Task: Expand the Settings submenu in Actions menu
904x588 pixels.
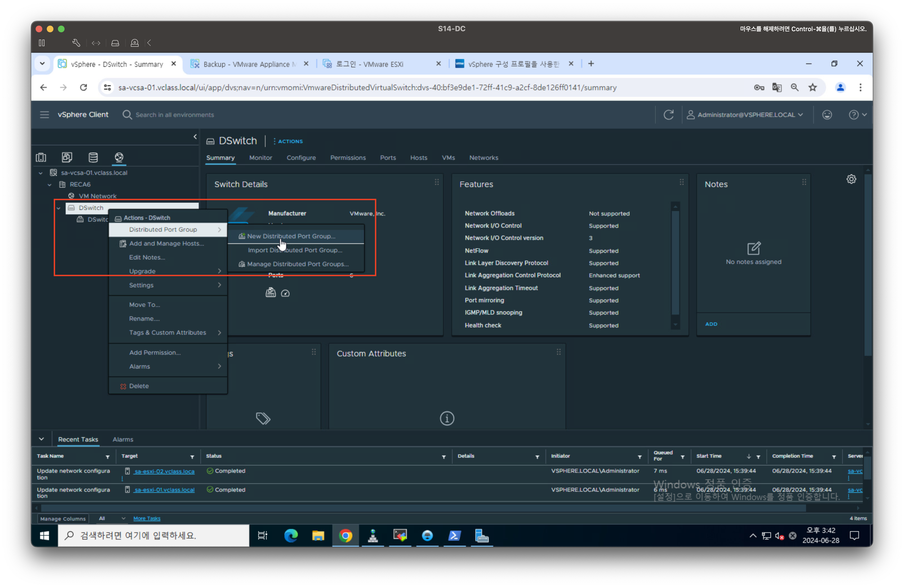Action: pyautogui.click(x=168, y=285)
